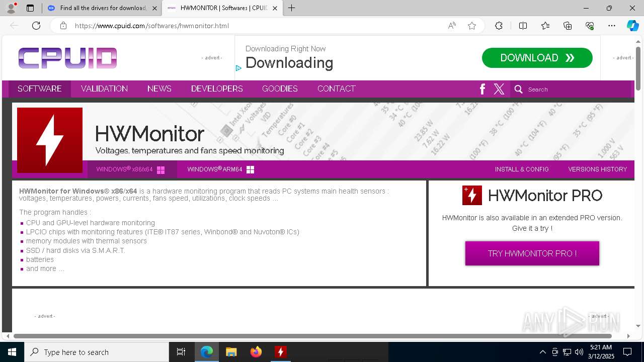This screenshot has width=644, height=362.
Task: Open GOODIES menu
Action: coord(280,88)
